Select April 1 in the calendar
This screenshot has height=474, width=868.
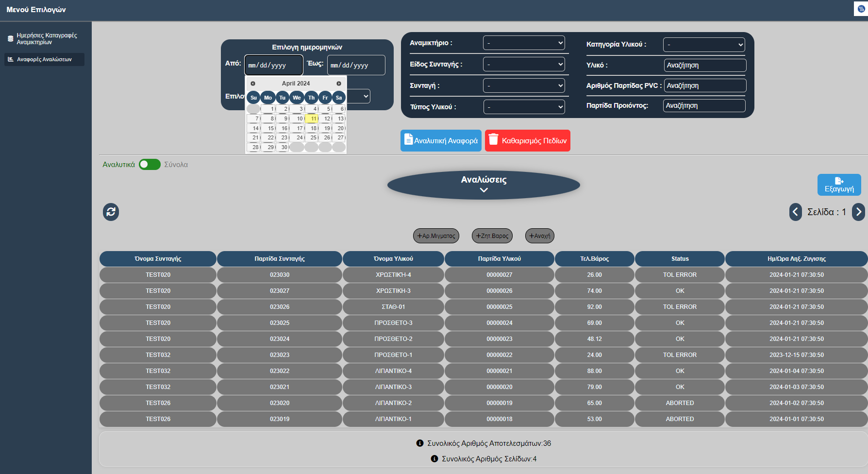269,109
